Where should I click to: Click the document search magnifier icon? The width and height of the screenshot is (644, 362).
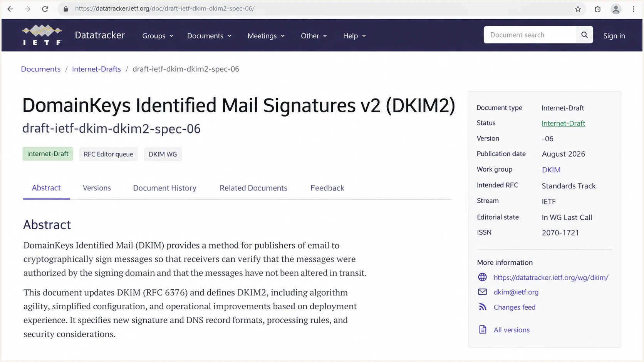coord(584,35)
